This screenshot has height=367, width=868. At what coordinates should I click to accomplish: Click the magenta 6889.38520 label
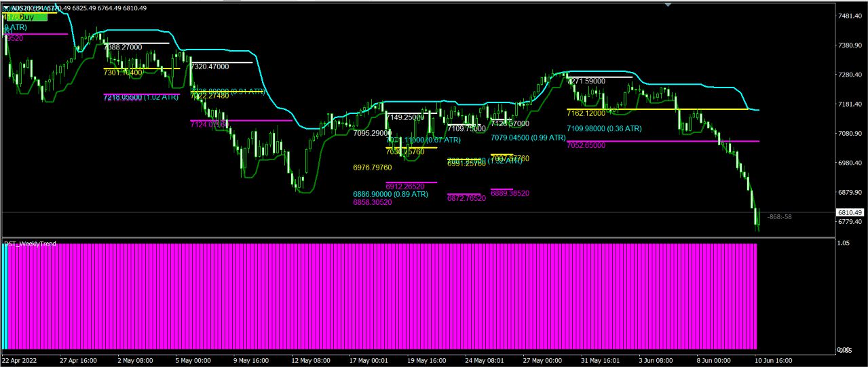point(510,193)
